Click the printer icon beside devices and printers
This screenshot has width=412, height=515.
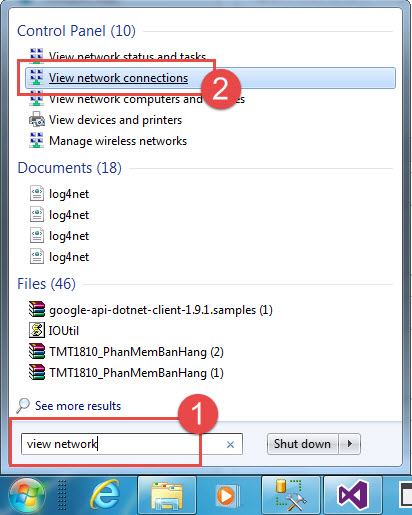(x=37, y=120)
